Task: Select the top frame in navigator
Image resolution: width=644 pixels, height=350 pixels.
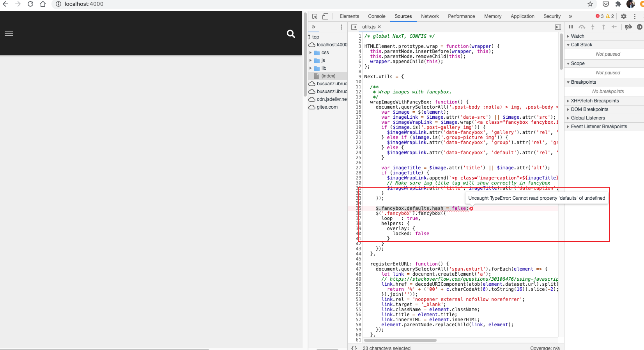Action: (x=328, y=37)
